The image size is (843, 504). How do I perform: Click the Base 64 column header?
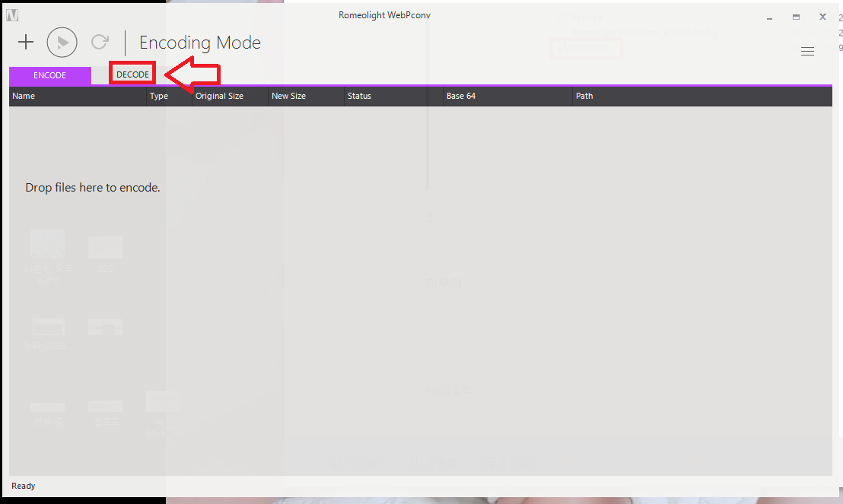pos(507,97)
